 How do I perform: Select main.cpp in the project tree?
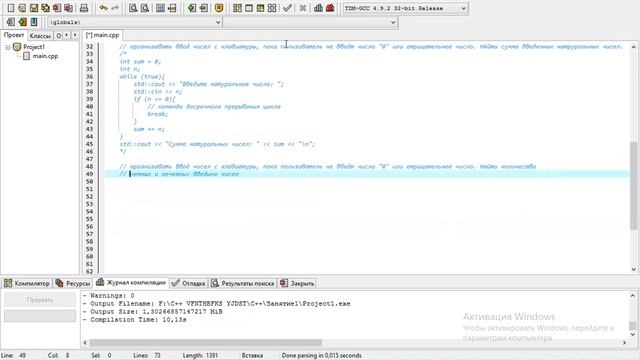(x=45, y=56)
